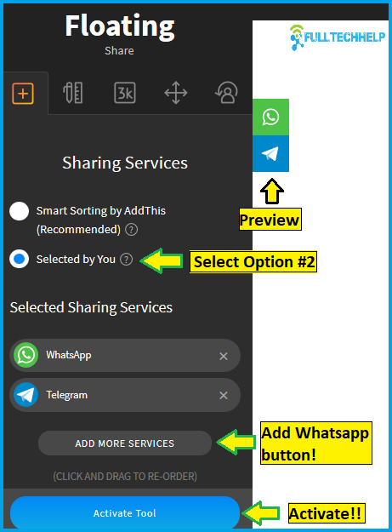
Task: Open the 3k share counter tab
Action: pyautogui.click(x=125, y=93)
